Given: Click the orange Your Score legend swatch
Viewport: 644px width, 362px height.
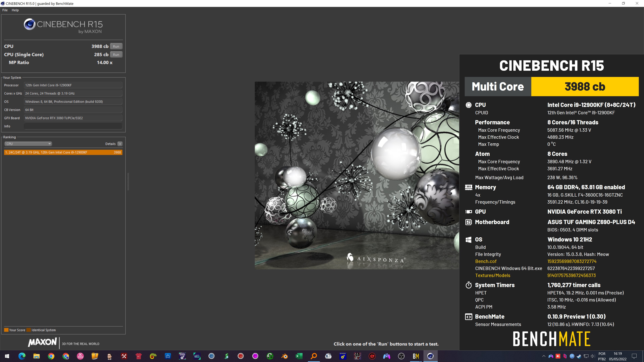Looking at the screenshot, I should pyautogui.click(x=7, y=330).
